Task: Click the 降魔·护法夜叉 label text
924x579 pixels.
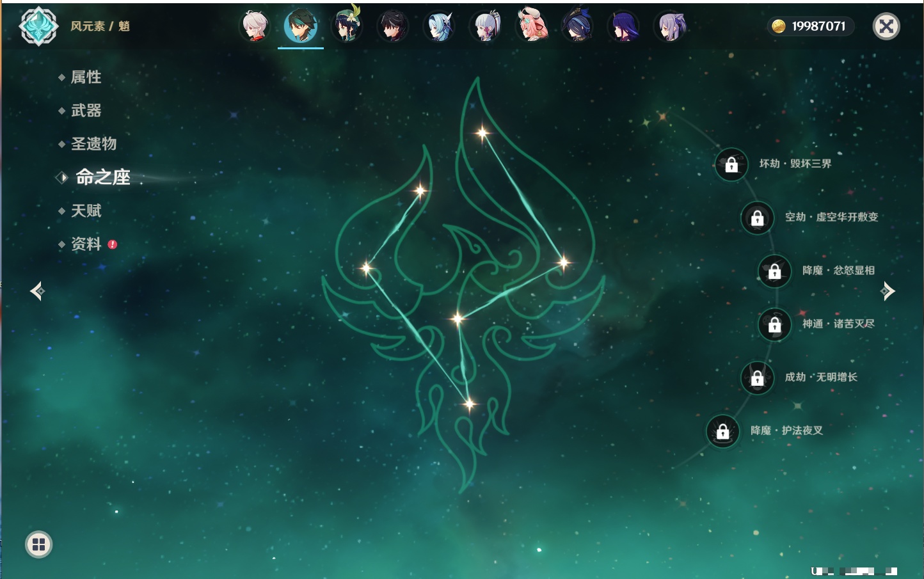Action: click(786, 431)
